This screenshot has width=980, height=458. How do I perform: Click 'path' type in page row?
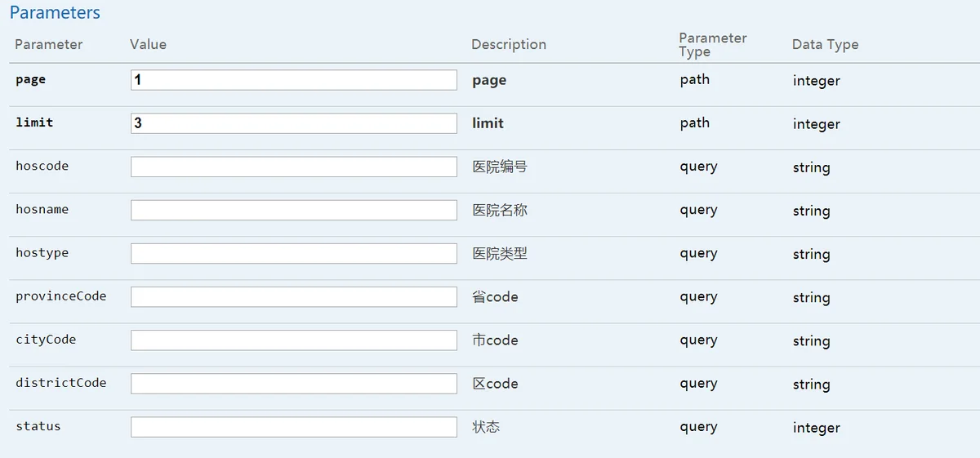pos(694,79)
